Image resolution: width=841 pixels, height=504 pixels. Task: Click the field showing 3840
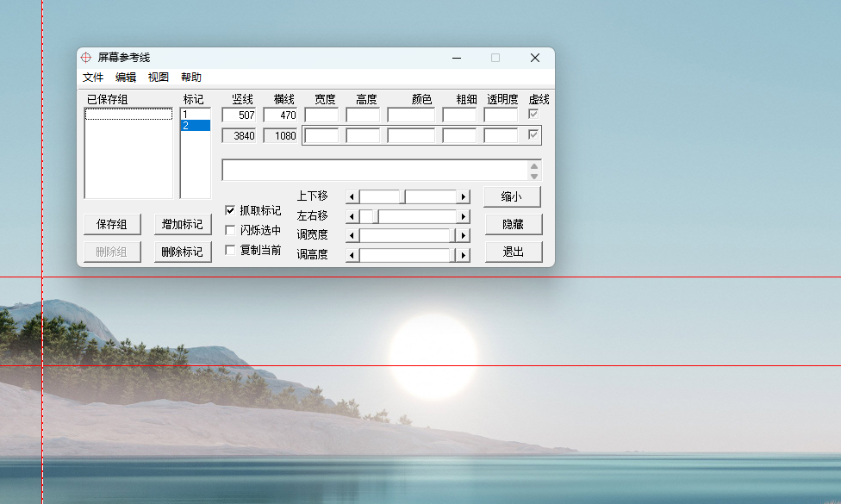pyautogui.click(x=240, y=135)
